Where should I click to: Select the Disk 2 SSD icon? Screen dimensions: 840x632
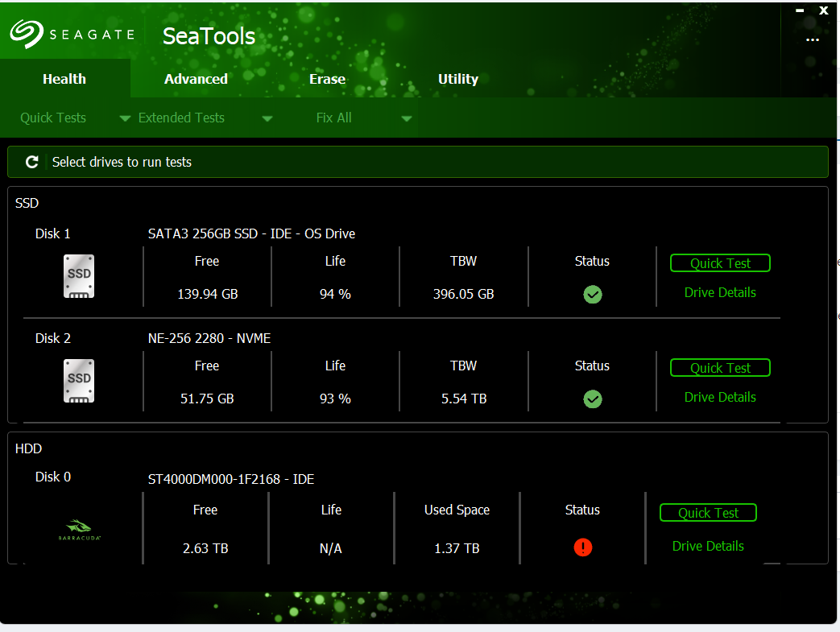79,381
